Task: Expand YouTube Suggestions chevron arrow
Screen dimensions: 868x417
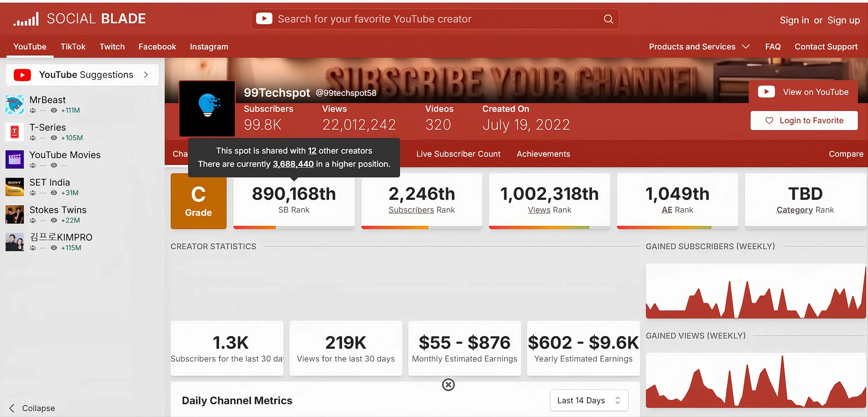Action: coord(146,75)
